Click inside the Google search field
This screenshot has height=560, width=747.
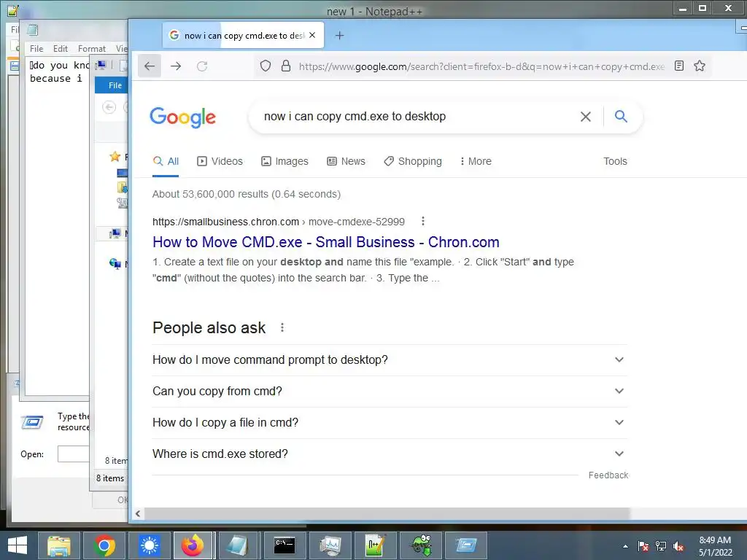(x=414, y=116)
